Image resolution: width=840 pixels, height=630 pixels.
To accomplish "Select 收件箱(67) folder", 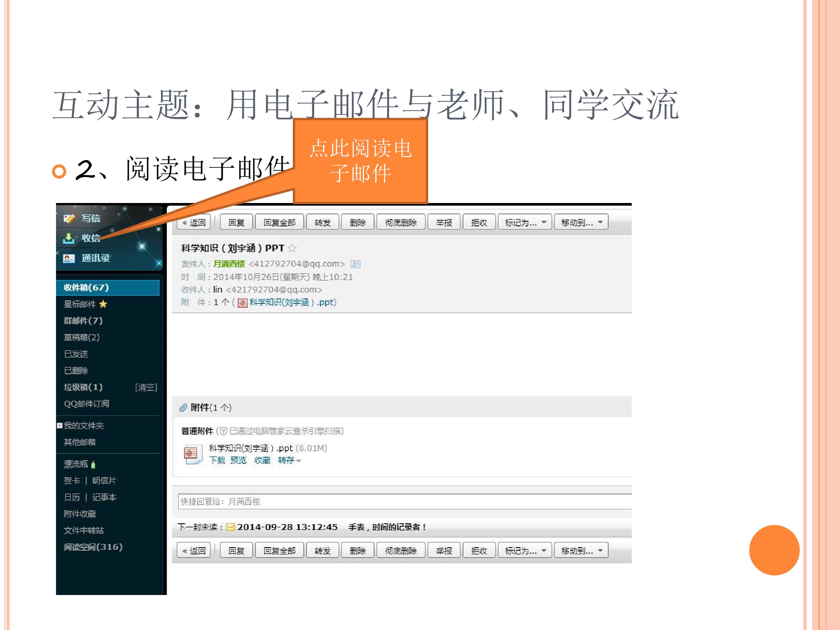I will click(x=108, y=288).
